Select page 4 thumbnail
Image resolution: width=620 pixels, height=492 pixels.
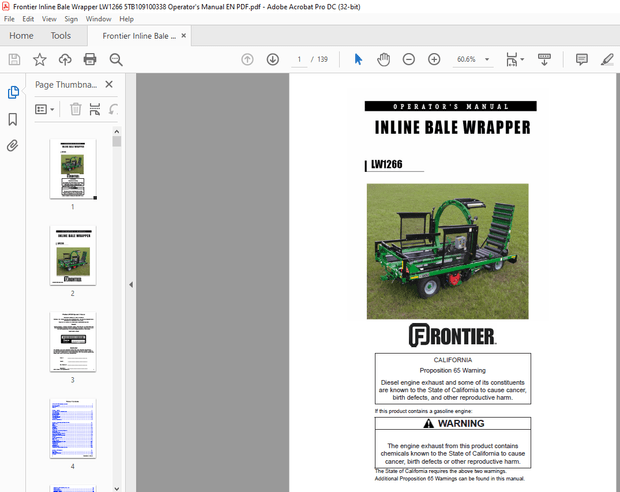tap(73, 429)
